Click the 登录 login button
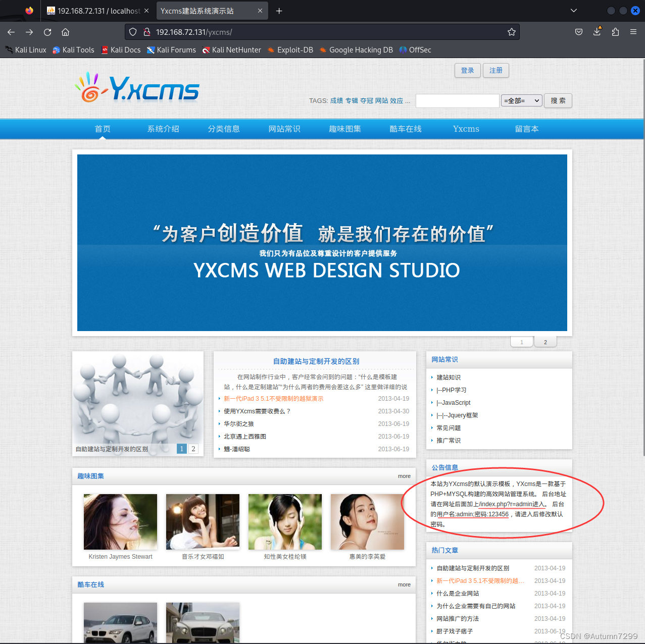The width and height of the screenshot is (645, 644). pos(467,70)
